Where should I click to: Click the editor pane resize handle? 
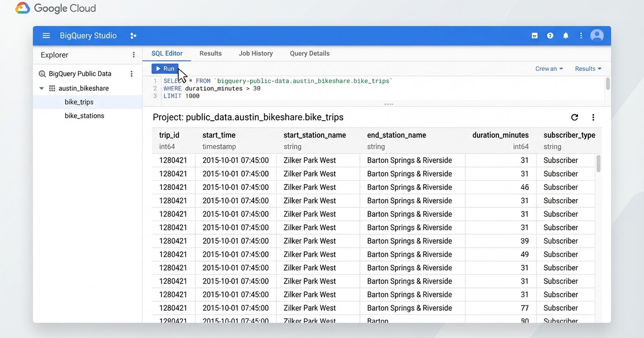pyautogui.click(x=390, y=104)
